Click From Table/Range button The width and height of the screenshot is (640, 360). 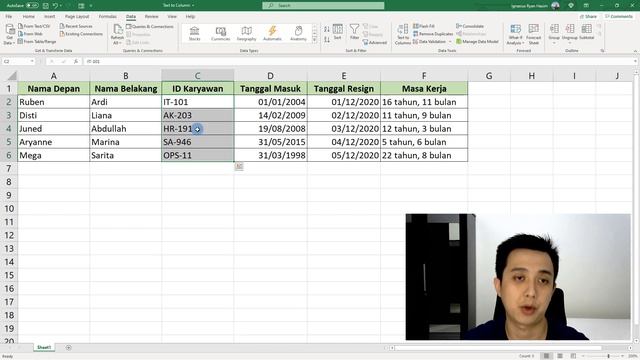(37, 42)
